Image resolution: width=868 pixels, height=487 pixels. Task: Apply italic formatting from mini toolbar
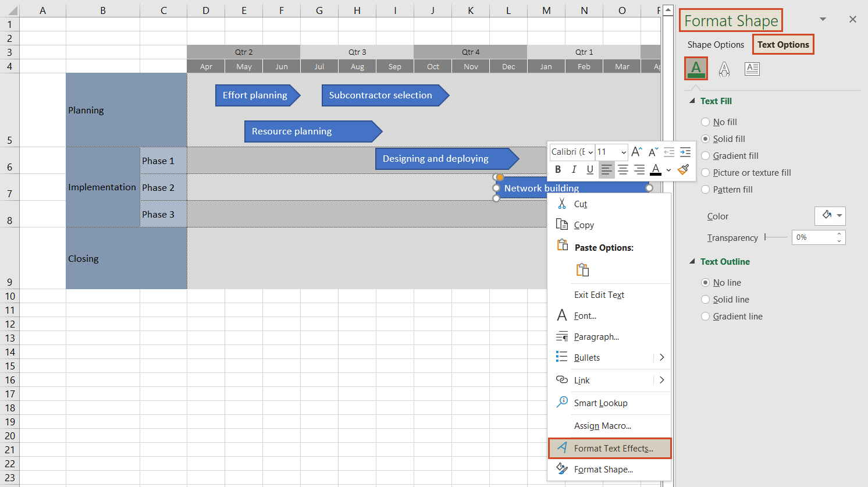point(574,169)
